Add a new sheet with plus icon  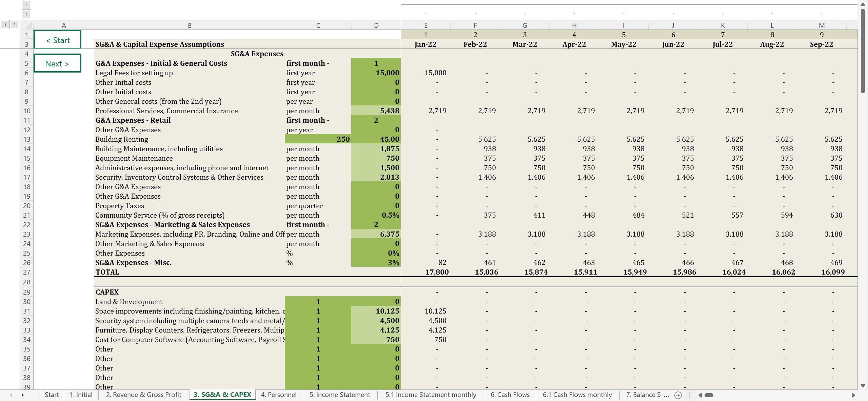coord(678,395)
